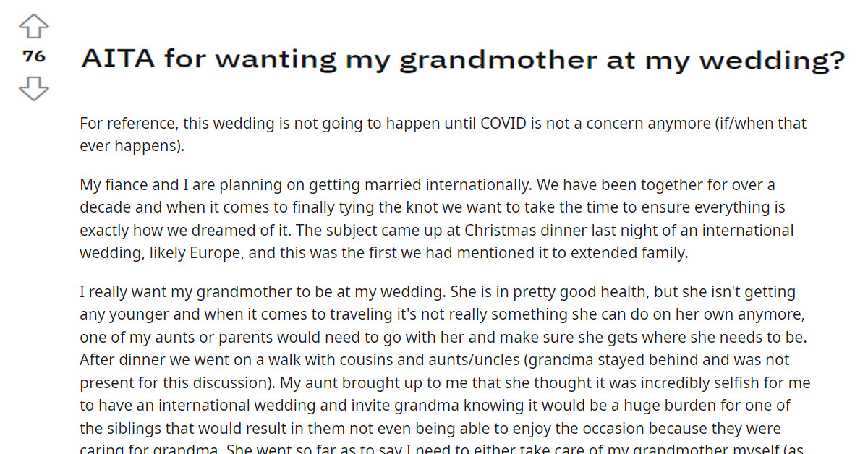The height and width of the screenshot is (454, 868).
Task: Click the arrow icon at the top left corner
Action: [x=33, y=25]
